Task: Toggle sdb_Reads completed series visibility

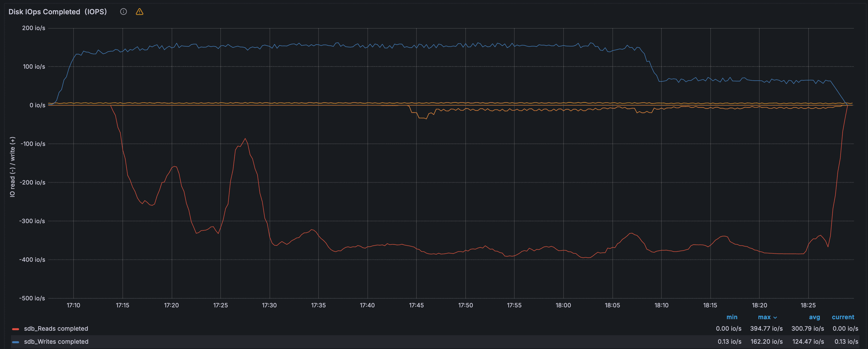Action: pos(56,328)
